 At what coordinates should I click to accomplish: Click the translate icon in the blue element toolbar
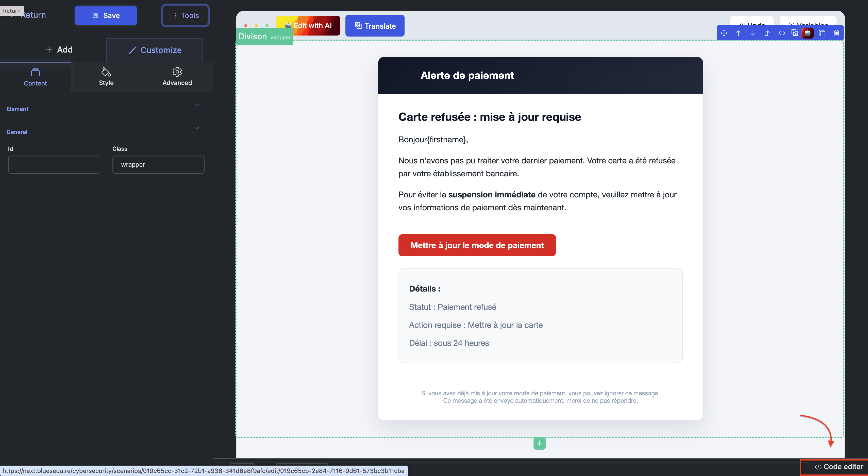coord(795,33)
